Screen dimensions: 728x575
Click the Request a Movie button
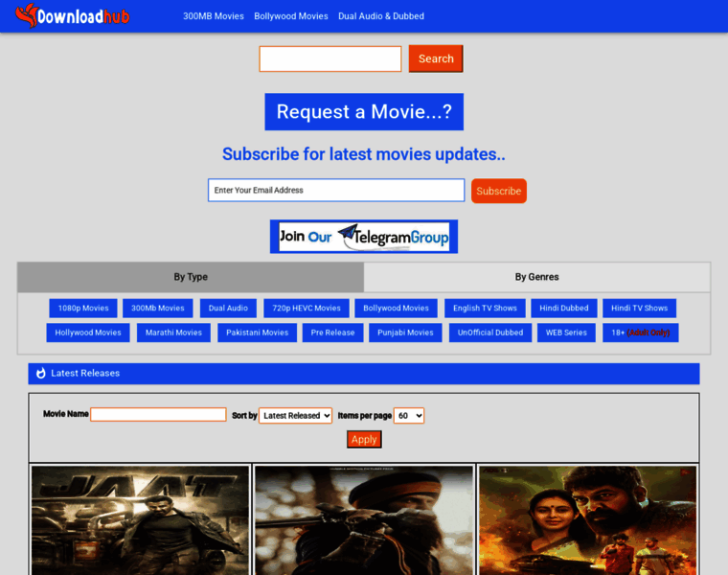click(364, 112)
